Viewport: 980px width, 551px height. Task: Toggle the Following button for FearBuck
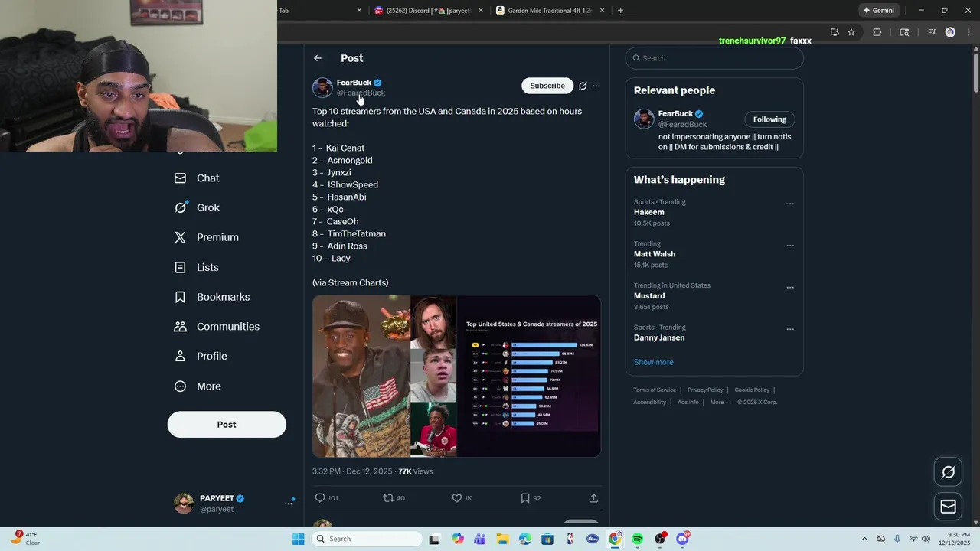769,119
